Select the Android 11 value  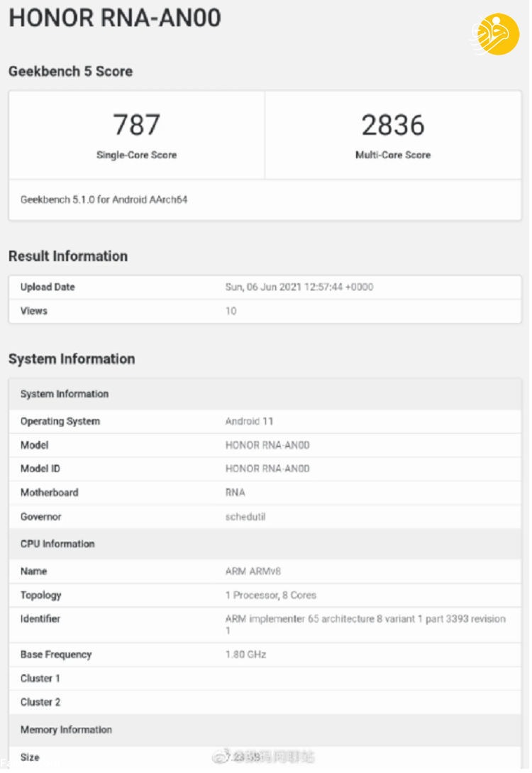[249, 421]
